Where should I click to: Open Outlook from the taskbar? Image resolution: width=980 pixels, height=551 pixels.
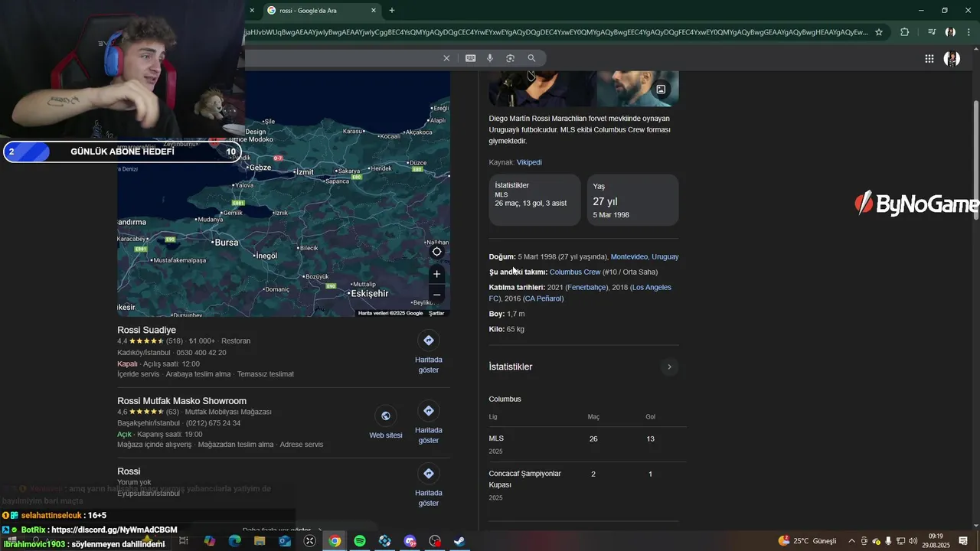click(285, 541)
